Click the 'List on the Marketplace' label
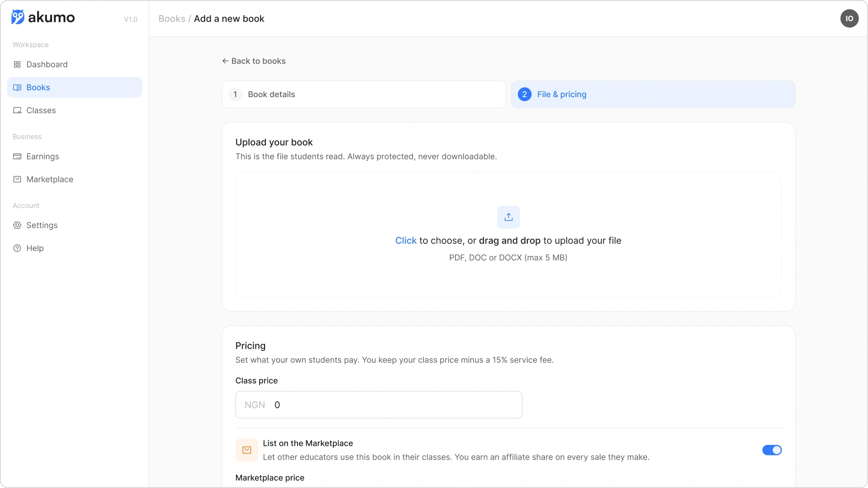 (308, 444)
